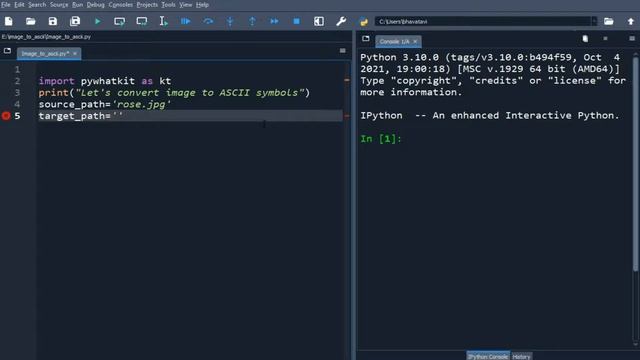Open file using the folder toolbar icon
The image size is (640, 360).
point(31,21)
